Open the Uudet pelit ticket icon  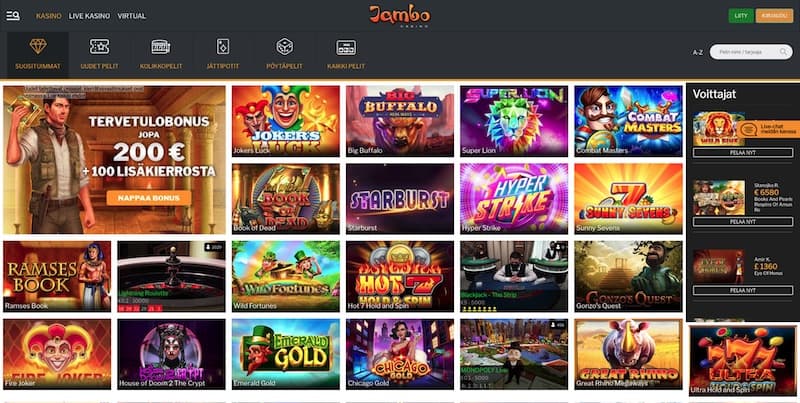[99, 46]
